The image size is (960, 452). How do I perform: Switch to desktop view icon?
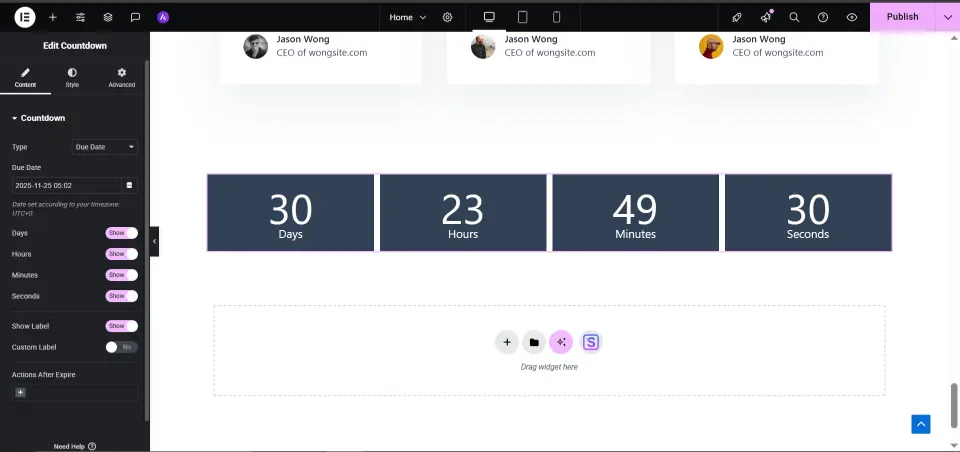coord(489,17)
